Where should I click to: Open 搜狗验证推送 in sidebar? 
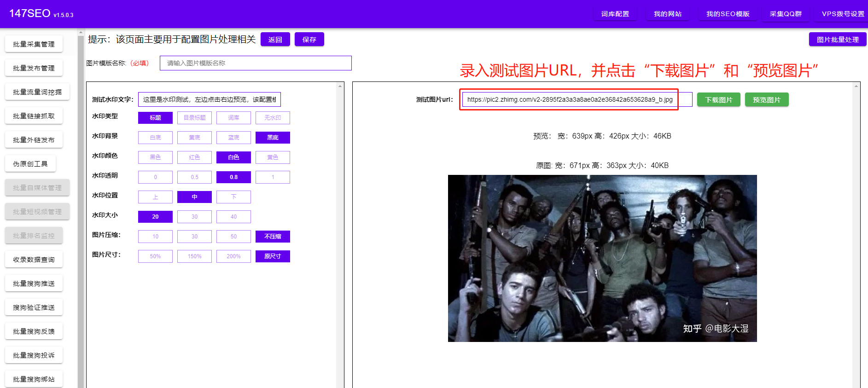click(x=34, y=307)
